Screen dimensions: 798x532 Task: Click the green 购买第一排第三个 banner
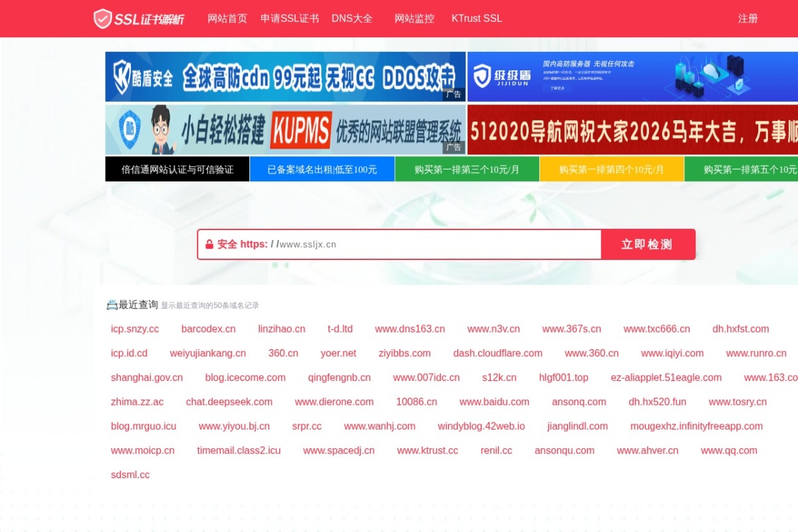467,169
